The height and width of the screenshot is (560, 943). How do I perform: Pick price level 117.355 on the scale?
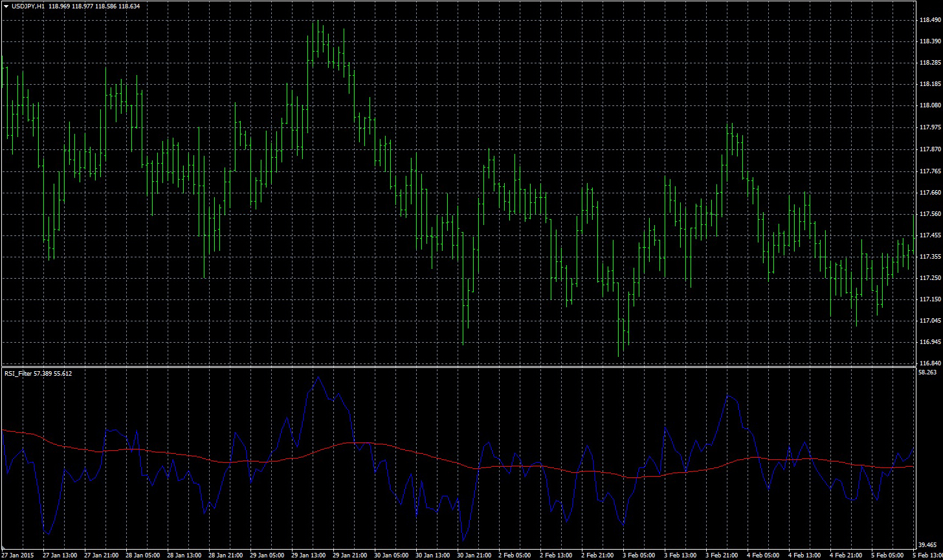[x=929, y=257]
